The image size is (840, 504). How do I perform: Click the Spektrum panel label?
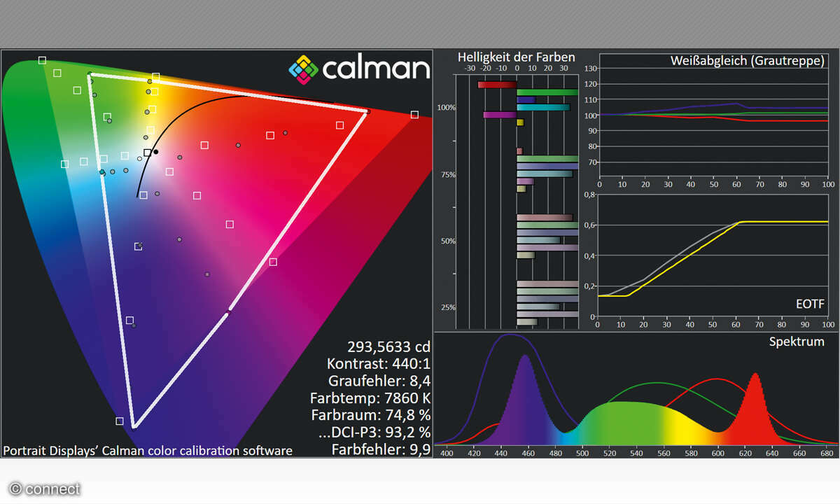click(x=797, y=342)
